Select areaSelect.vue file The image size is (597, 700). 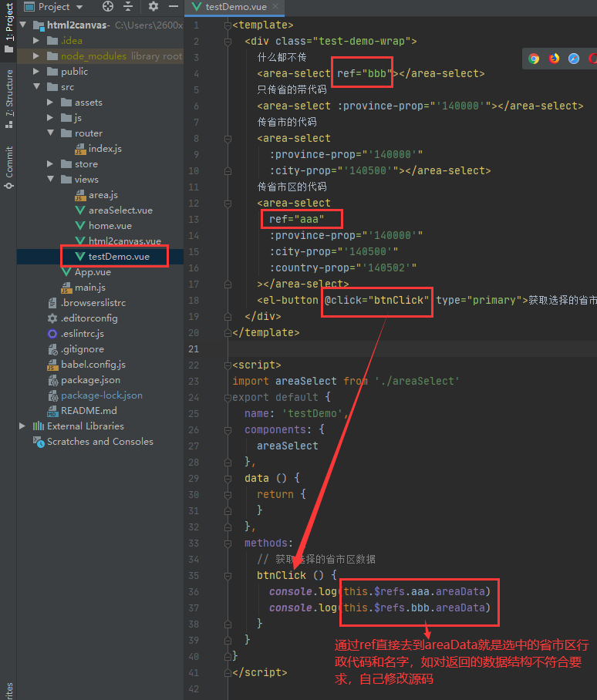pyautogui.click(x=120, y=210)
